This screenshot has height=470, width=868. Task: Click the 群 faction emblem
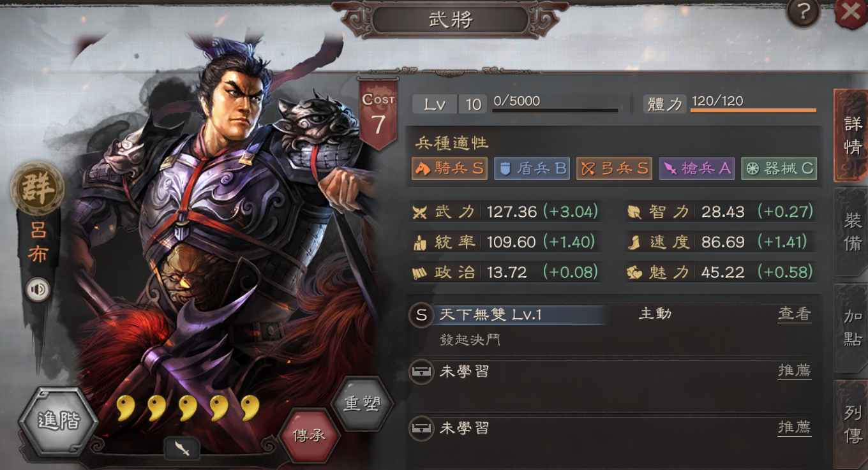point(38,190)
